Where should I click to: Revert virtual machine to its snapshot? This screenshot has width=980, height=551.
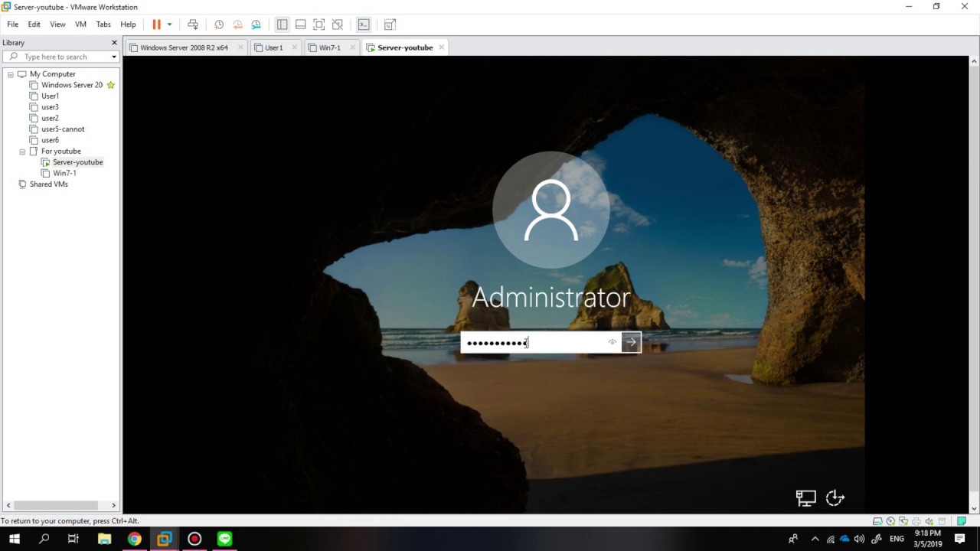(x=237, y=24)
